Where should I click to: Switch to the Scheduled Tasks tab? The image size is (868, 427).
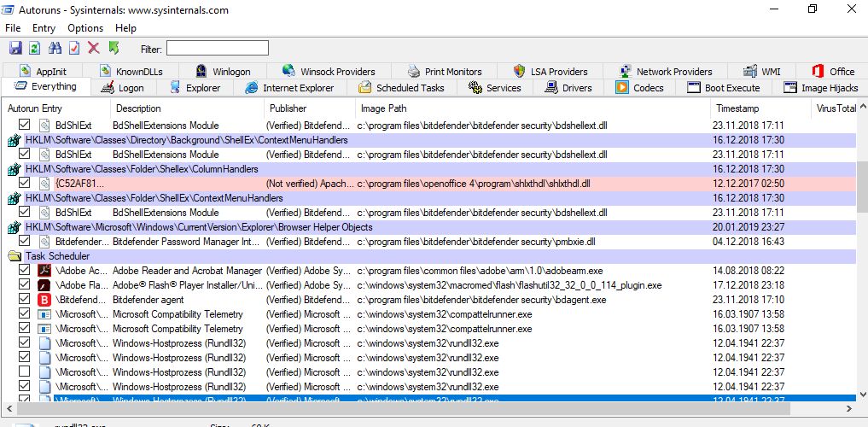tap(402, 87)
